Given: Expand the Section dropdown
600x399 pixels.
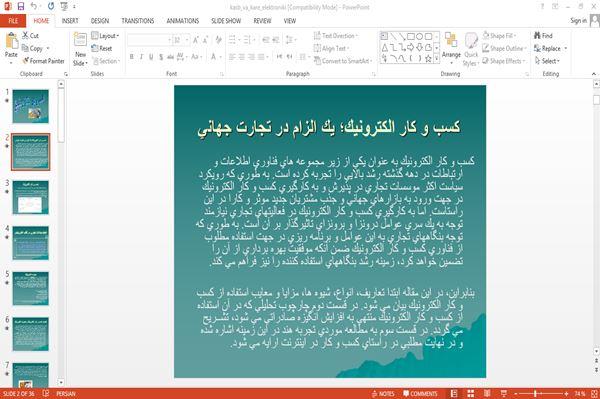Looking at the screenshot, I should point(106,61).
